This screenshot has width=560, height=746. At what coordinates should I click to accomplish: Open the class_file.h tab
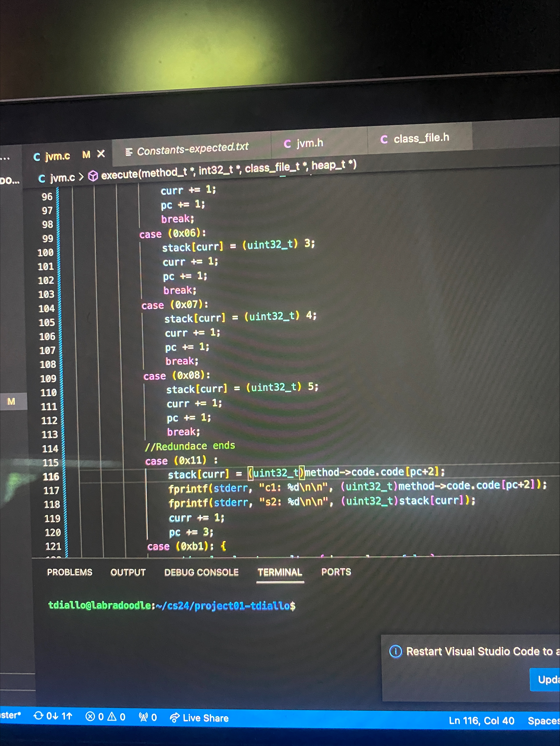(x=421, y=138)
